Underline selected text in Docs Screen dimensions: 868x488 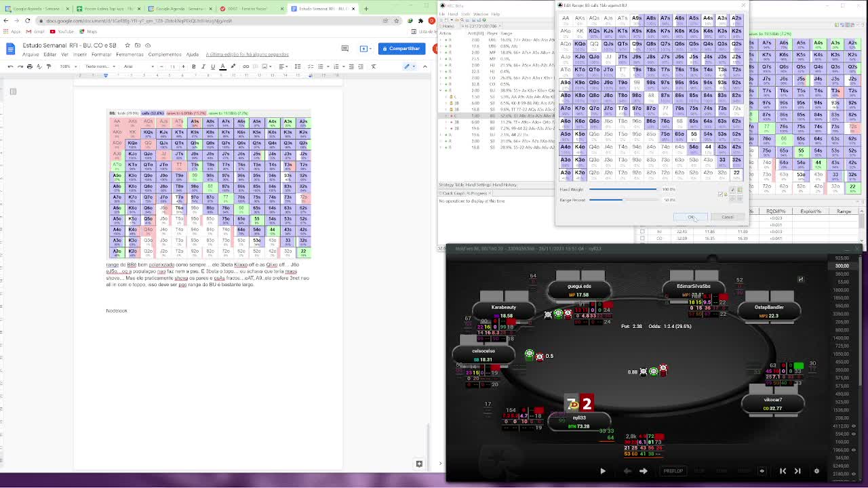pyautogui.click(x=213, y=66)
